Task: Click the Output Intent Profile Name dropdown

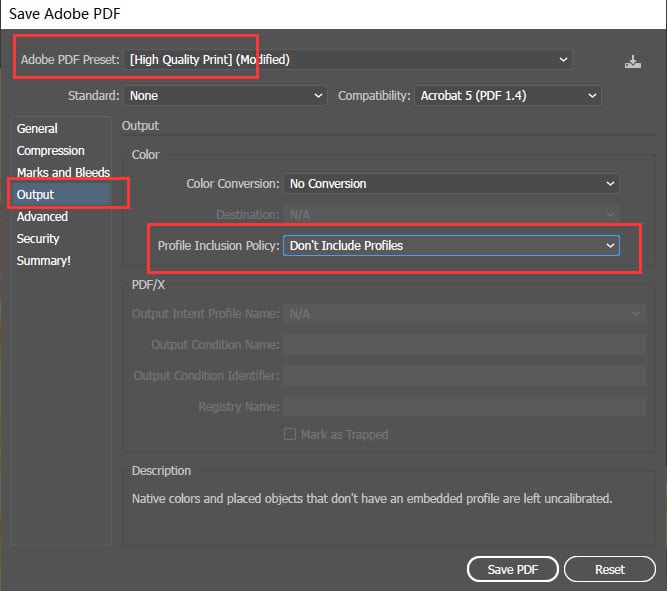Action: [x=465, y=314]
